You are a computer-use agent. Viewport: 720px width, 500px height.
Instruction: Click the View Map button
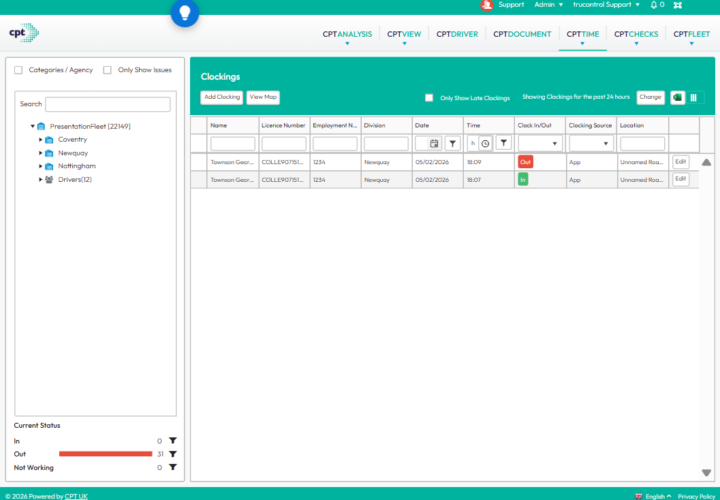263,97
